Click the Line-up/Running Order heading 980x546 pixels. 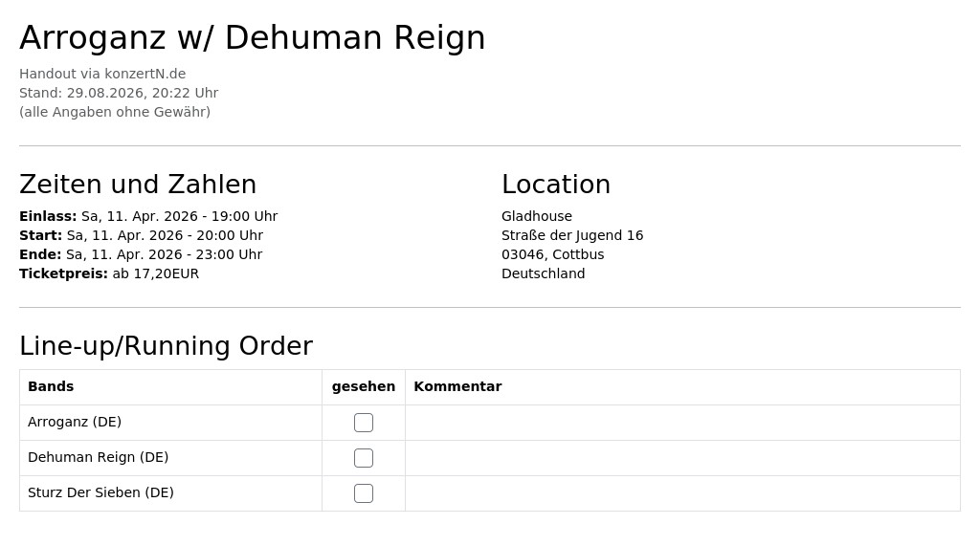(167, 346)
